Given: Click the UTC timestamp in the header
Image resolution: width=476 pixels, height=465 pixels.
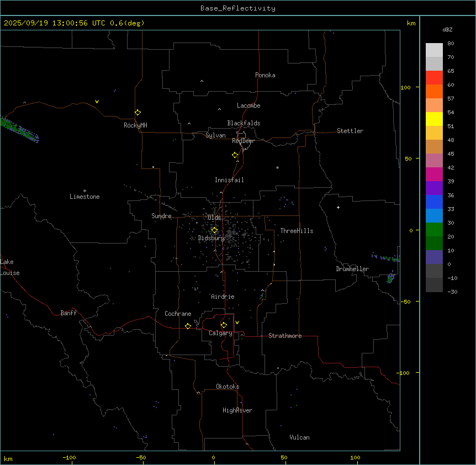Looking at the screenshot, I should coord(74,23).
